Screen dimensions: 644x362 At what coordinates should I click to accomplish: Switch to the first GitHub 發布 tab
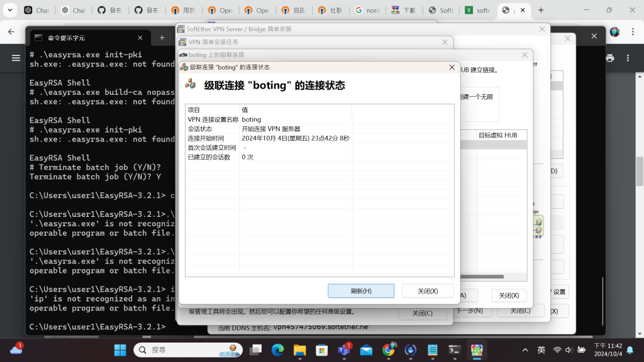tap(110, 10)
